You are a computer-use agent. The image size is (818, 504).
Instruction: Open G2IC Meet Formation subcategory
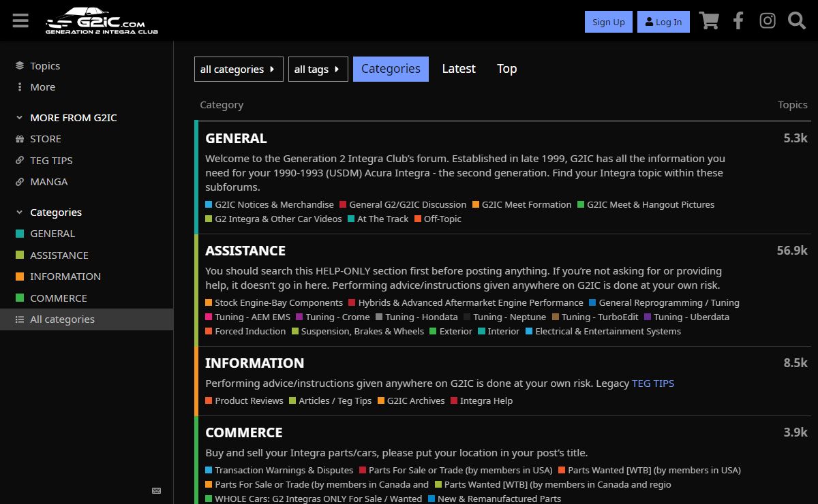click(x=522, y=204)
